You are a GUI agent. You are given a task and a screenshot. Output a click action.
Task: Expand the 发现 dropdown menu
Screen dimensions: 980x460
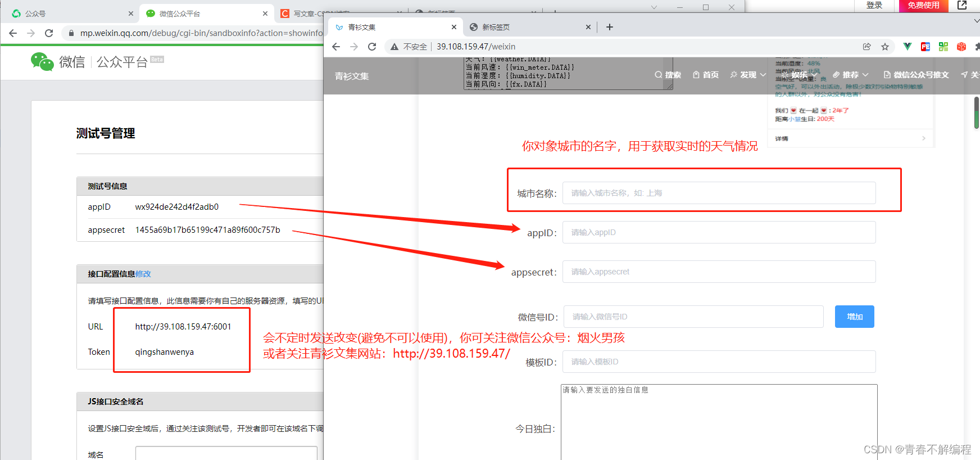[748, 75]
